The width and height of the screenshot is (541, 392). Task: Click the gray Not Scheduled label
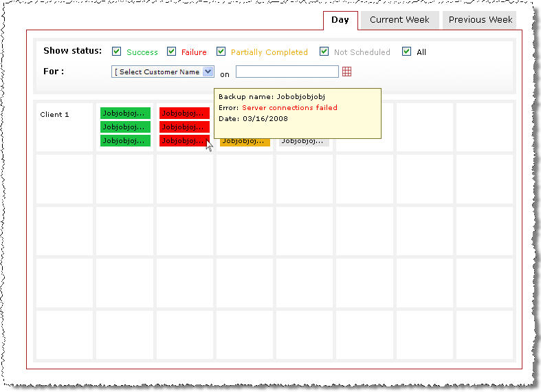pyautogui.click(x=362, y=52)
